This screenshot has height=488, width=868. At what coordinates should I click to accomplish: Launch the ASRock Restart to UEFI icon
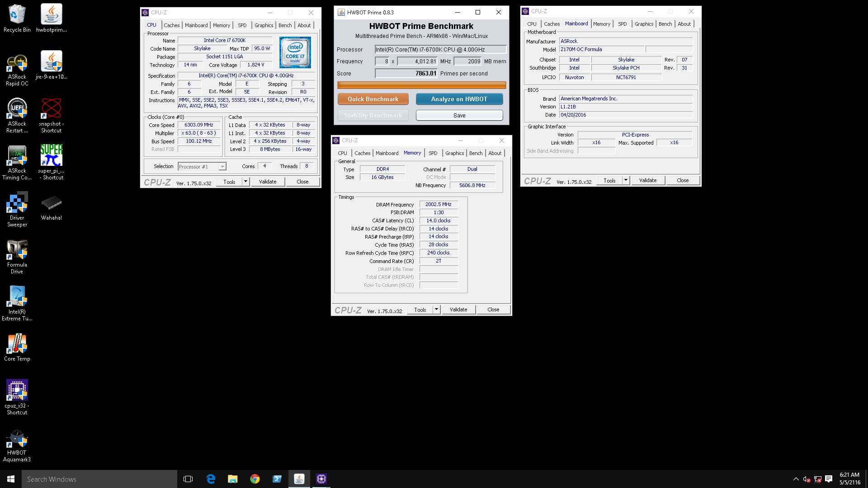point(17,116)
